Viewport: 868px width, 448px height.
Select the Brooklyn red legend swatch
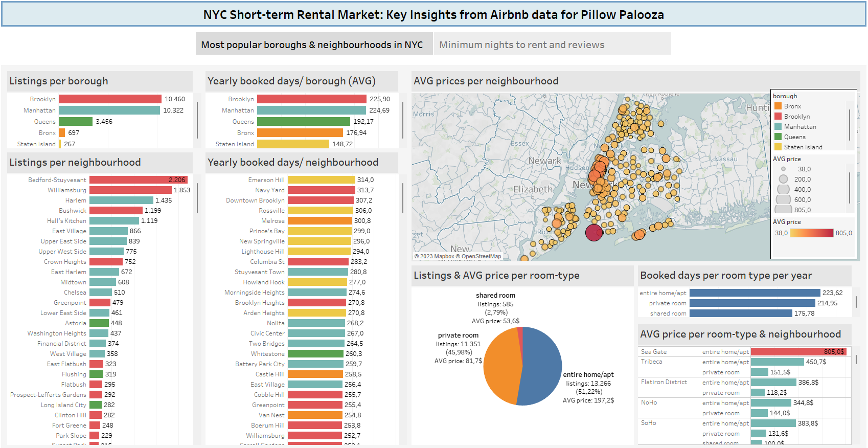click(778, 117)
